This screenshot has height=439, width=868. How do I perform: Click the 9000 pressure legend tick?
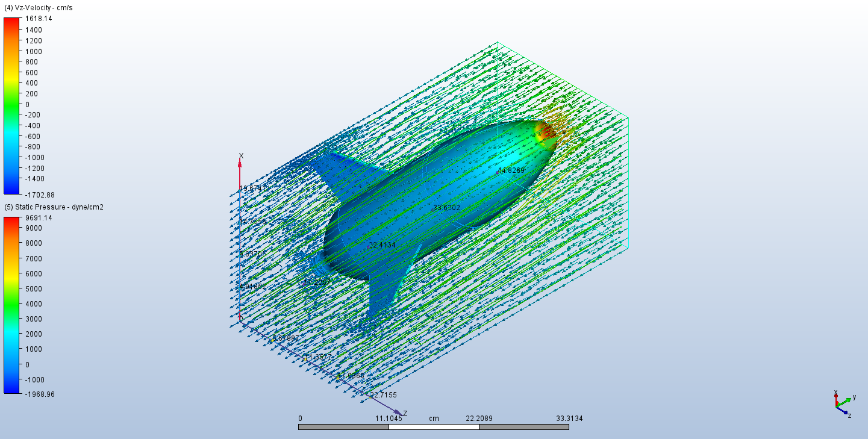point(33,228)
